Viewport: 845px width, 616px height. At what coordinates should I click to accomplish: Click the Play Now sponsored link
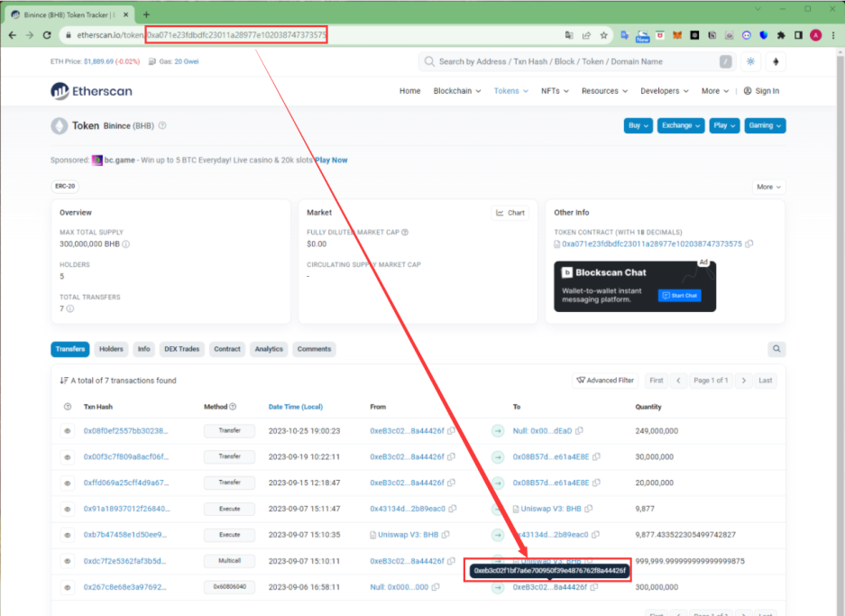click(332, 160)
